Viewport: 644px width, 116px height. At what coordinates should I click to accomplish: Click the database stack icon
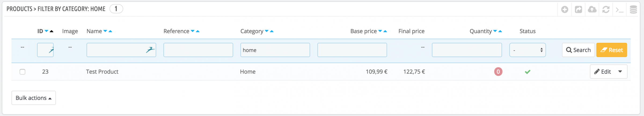[633, 10]
